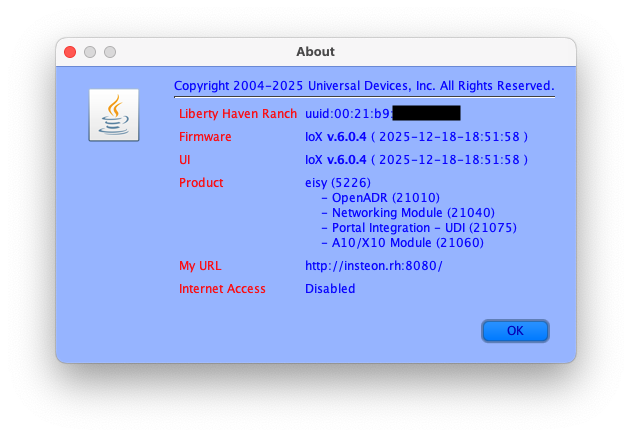
Task: Click the grey minimize window button
Action: (x=90, y=52)
